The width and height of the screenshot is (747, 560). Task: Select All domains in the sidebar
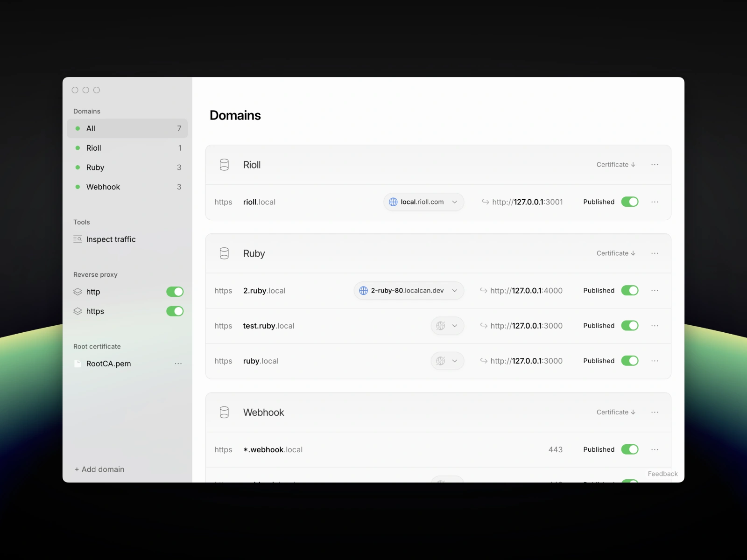[127, 128]
